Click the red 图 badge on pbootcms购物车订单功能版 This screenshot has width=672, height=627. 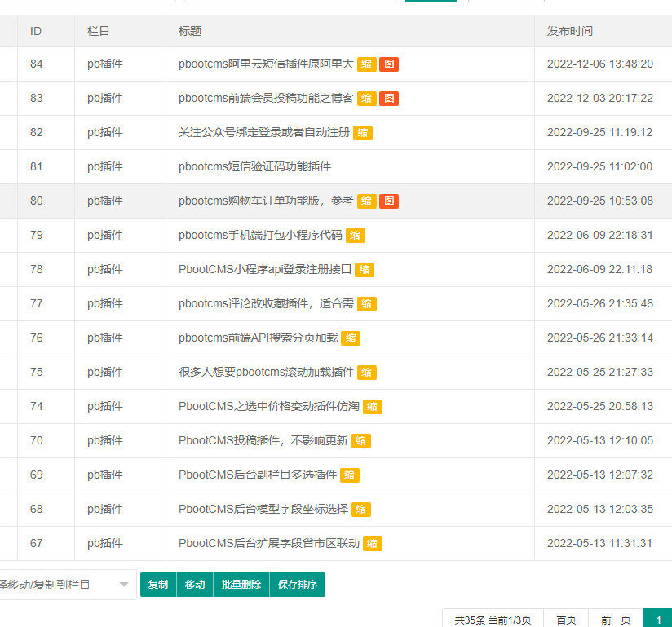[x=389, y=201]
